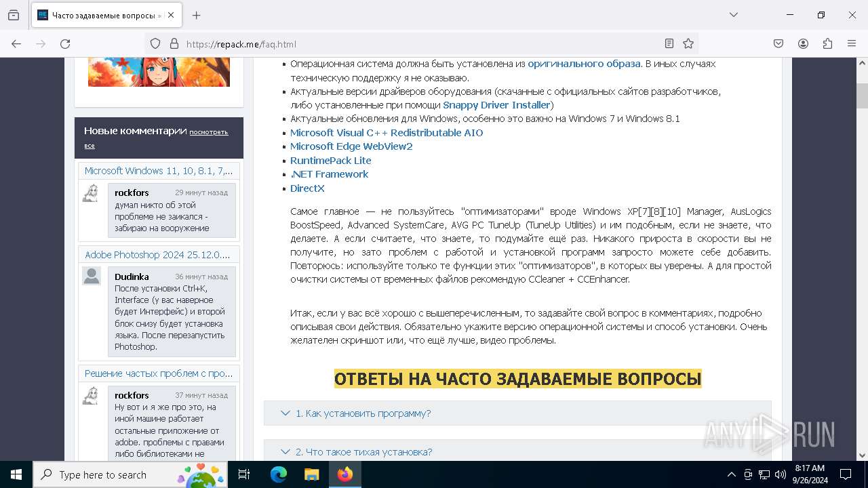Open a new tab with the plus button
Screen dimensions: 868x488
tap(196, 15)
